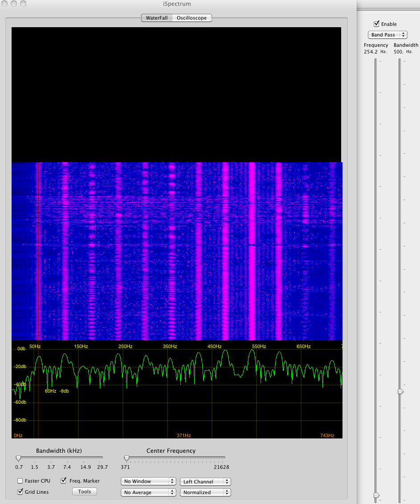
Task: Click the 0Hz axis label
Action: click(x=18, y=435)
